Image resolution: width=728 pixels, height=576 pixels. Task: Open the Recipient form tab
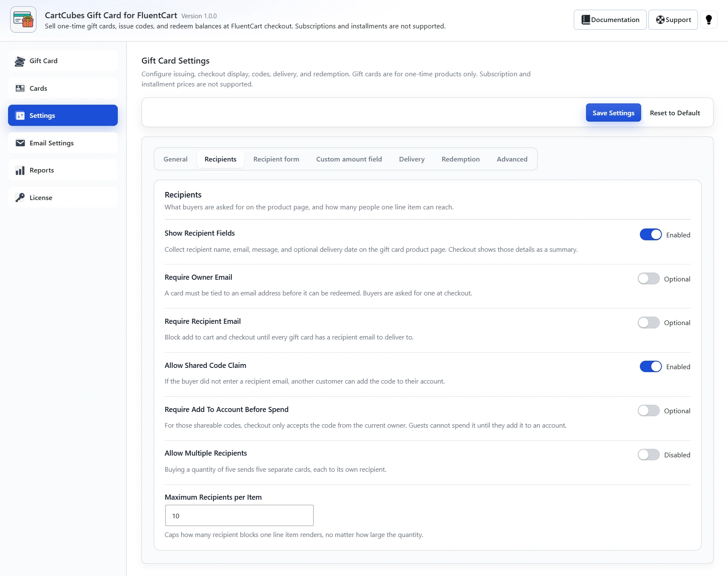[x=276, y=159]
